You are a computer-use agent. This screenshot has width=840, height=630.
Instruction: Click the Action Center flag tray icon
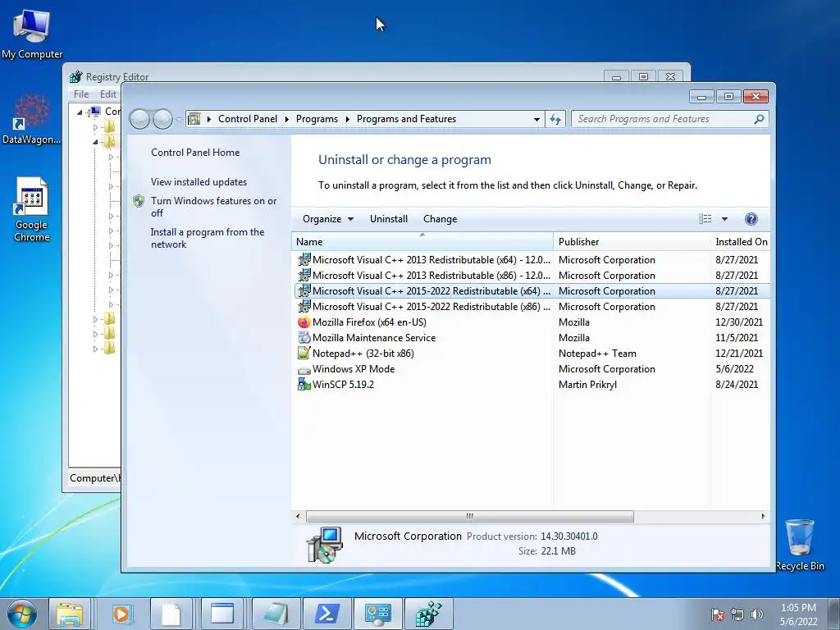coord(718,614)
